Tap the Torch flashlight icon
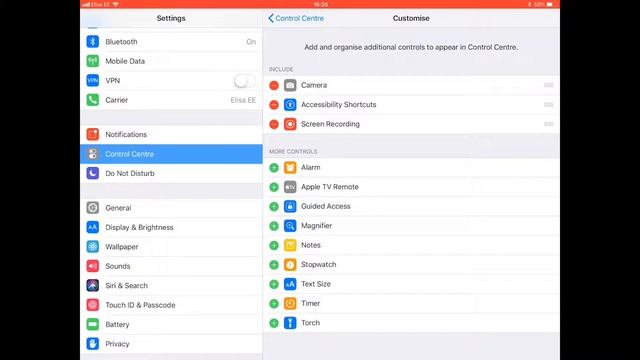Screen dimensions: 640x360 (290, 323)
